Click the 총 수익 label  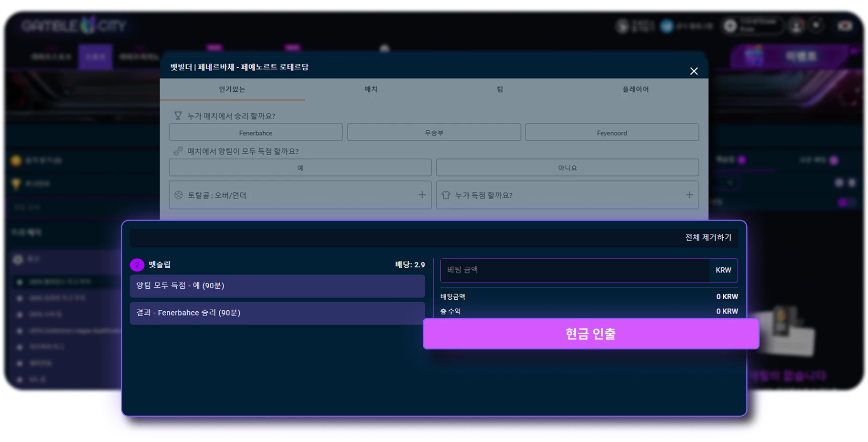450,311
